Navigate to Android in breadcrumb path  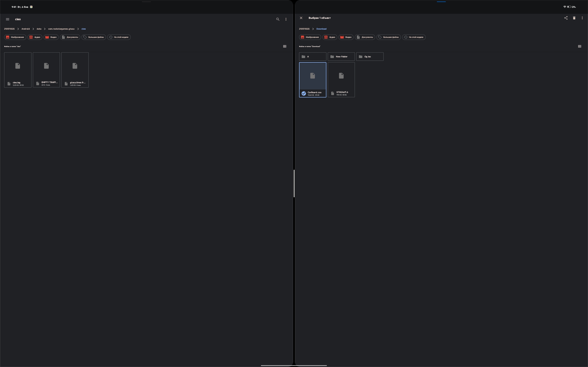[x=25, y=29]
